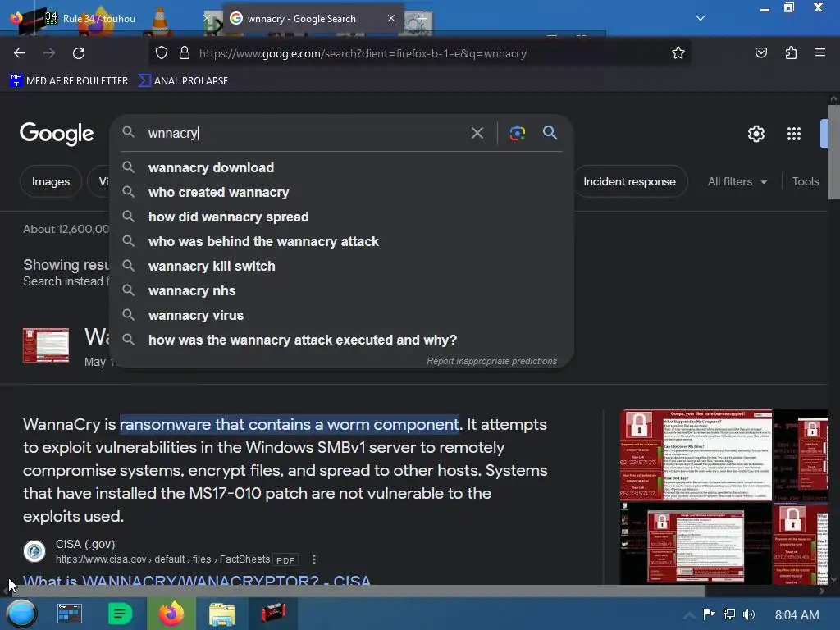This screenshot has height=630, width=840.
Task: Open the Extensions puzzle icon
Action: click(791, 53)
